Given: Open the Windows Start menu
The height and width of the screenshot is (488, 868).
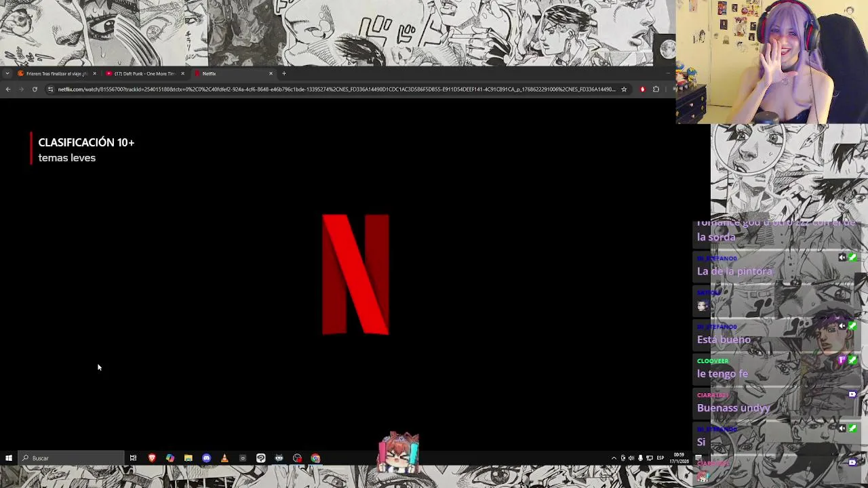Looking at the screenshot, I should [8, 458].
